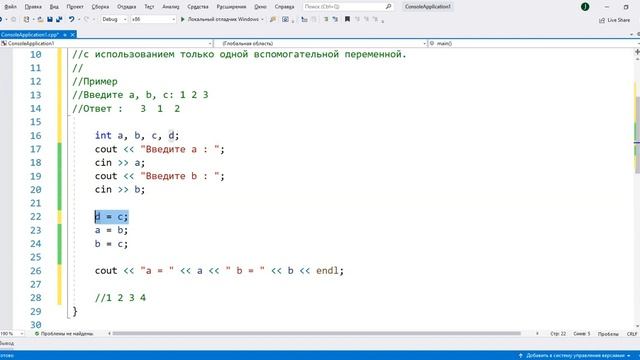Viewport: 640px width, 360px height.
Task: Click the magnifier icon in search box
Action: point(388,7)
